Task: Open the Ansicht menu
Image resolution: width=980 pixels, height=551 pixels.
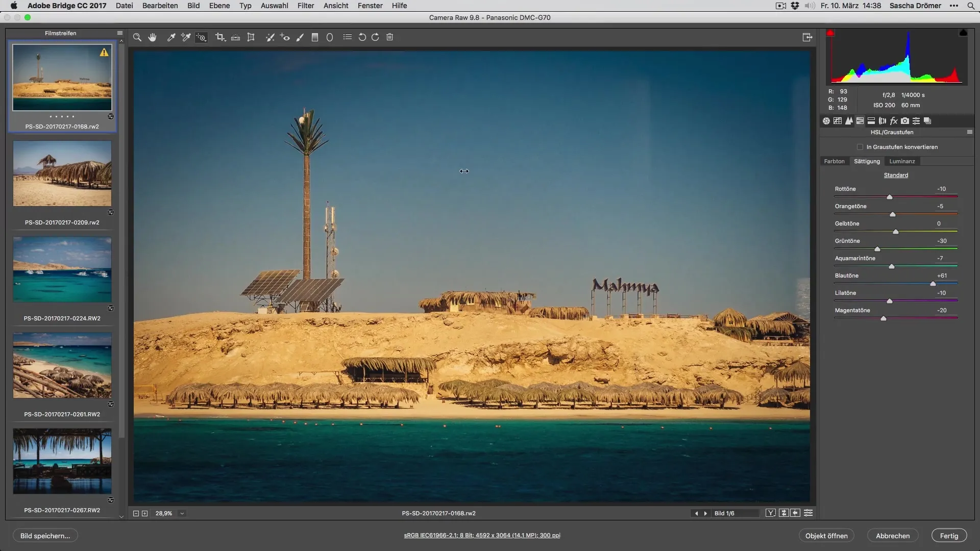Action: click(x=336, y=6)
